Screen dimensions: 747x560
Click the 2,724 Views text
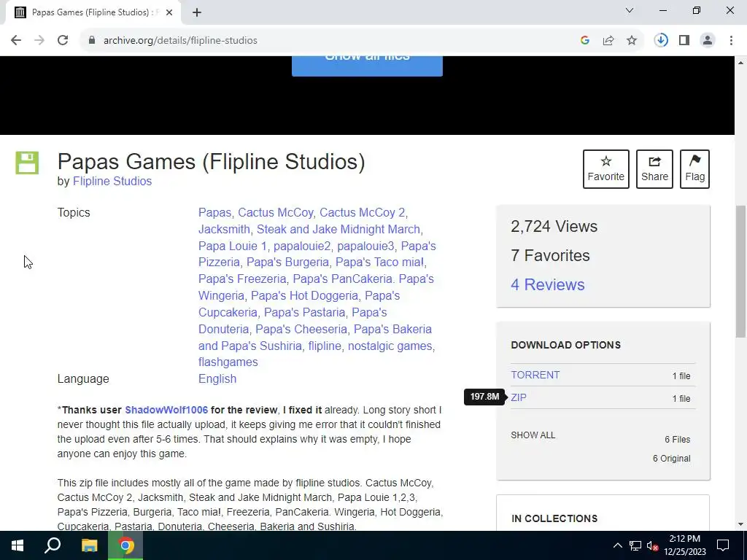(x=554, y=227)
